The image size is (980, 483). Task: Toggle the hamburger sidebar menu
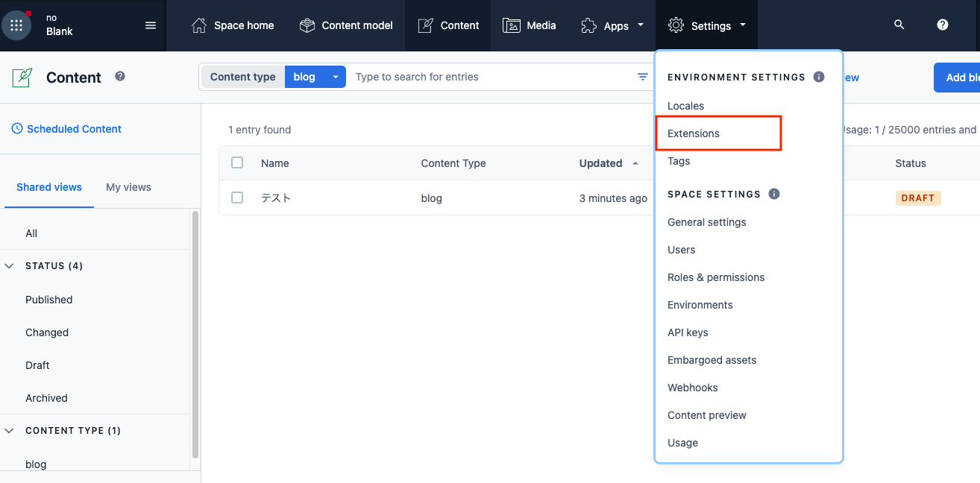coord(151,25)
